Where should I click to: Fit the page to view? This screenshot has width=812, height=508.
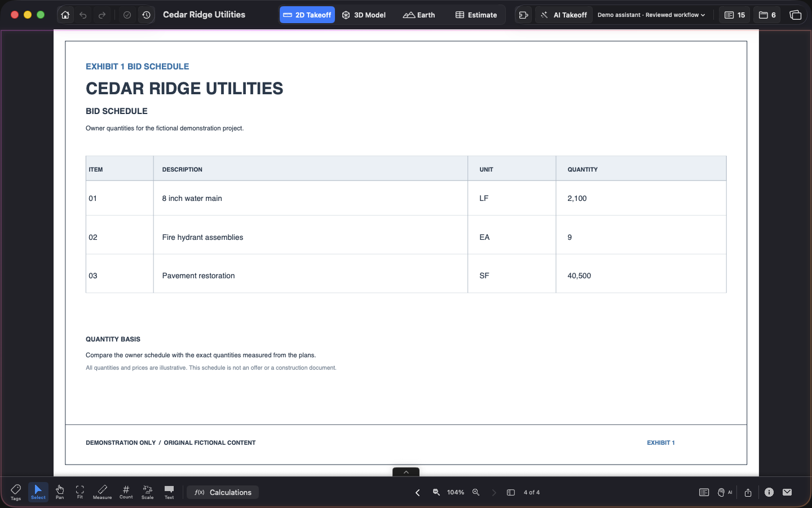[80, 492]
